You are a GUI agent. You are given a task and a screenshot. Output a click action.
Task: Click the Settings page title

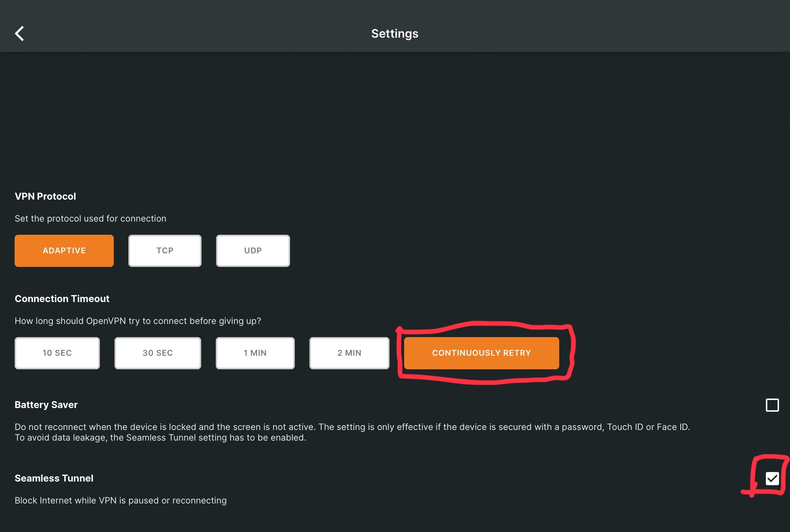click(x=395, y=34)
